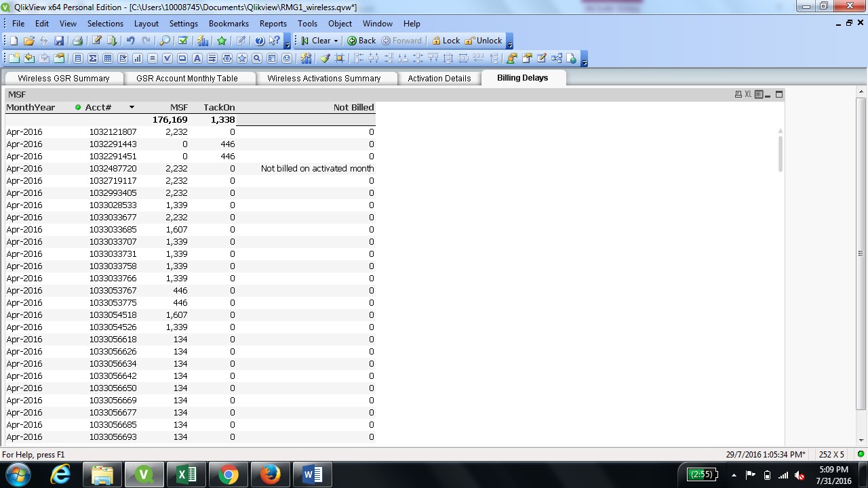Image resolution: width=868 pixels, height=488 pixels.
Task: Open Help Topics question mark icon
Action: pos(260,41)
